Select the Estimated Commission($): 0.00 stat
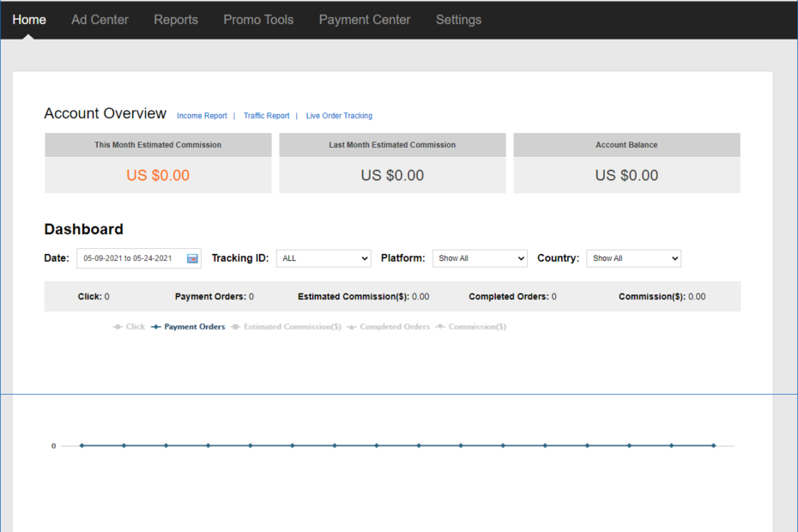The image size is (798, 532). tap(363, 296)
